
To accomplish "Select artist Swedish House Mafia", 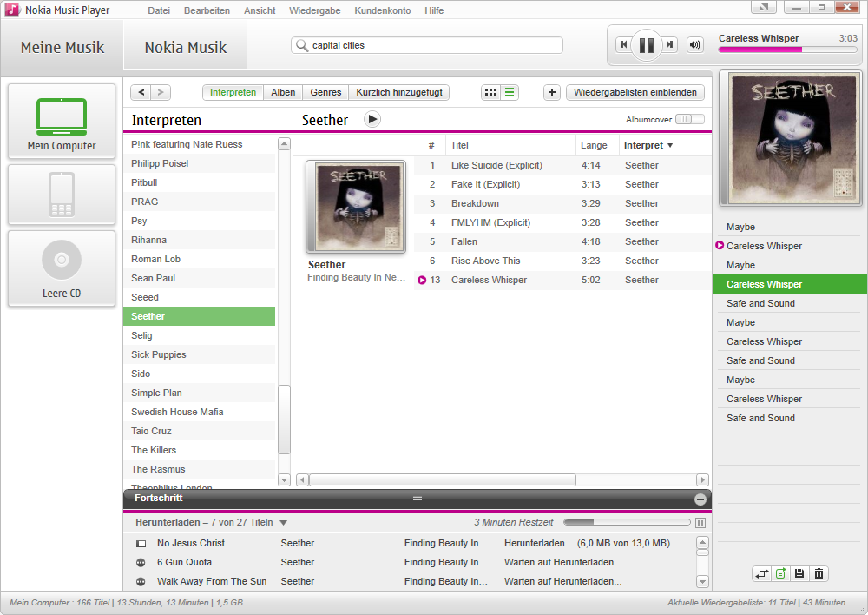I will [200, 412].
